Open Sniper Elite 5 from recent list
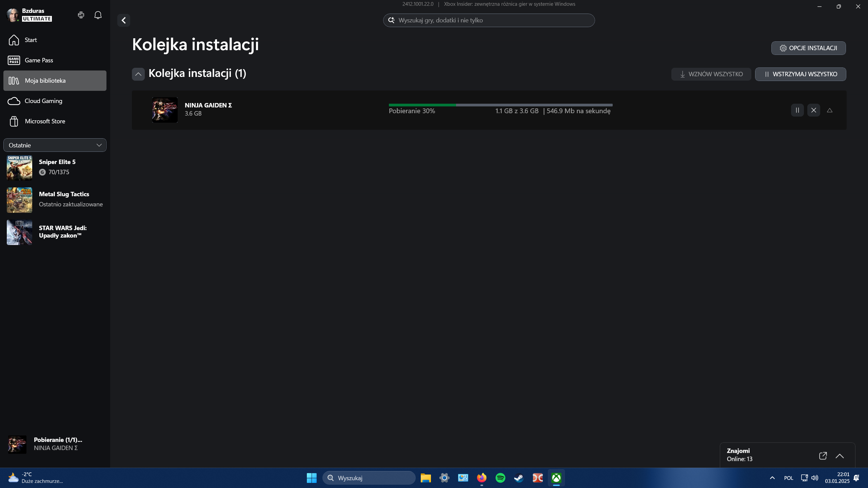868x488 pixels. 55,168
